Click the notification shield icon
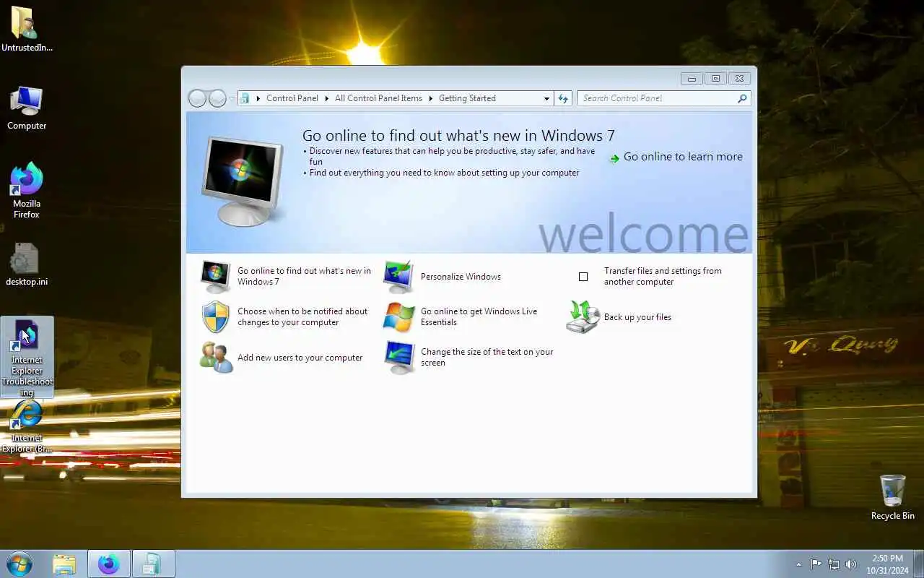924x578 pixels. (x=215, y=317)
